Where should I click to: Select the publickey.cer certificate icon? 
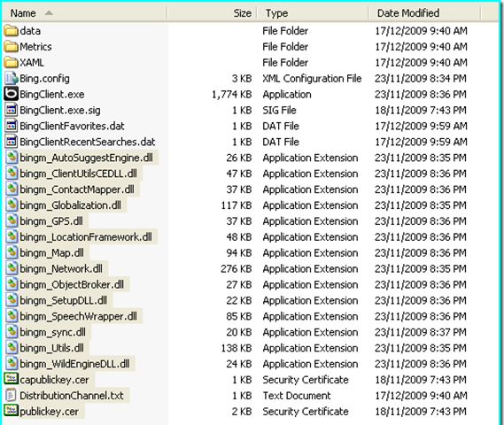pyautogui.click(x=11, y=411)
